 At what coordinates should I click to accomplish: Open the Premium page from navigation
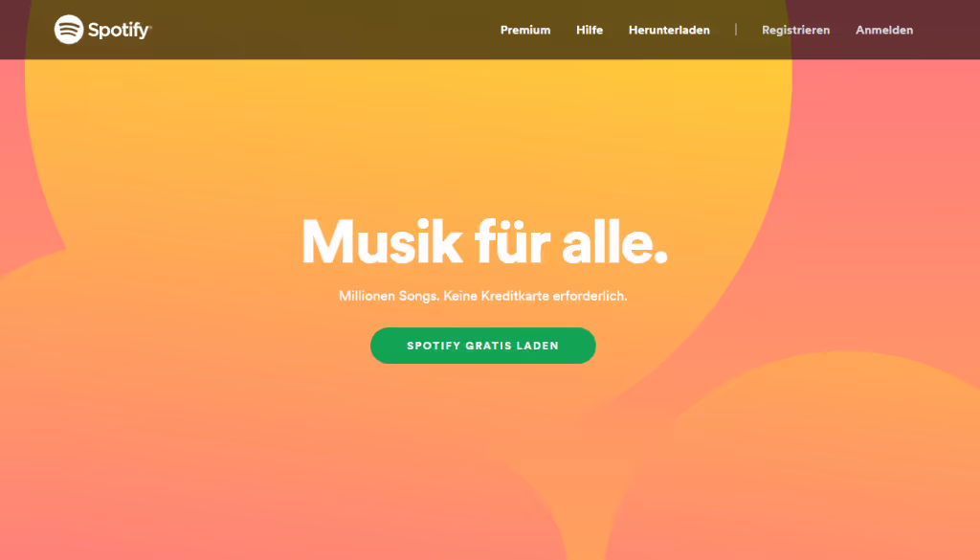525,30
